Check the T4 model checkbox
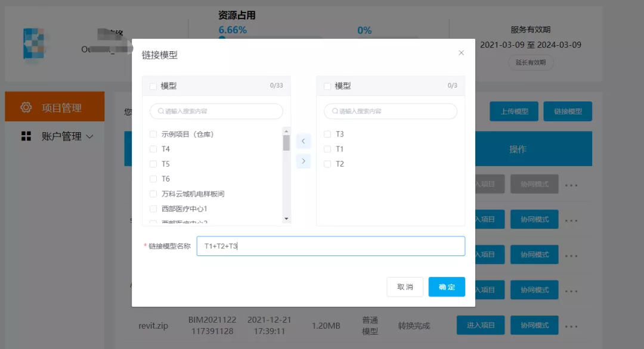Image resolution: width=644 pixels, height=349 pixels. 153,149
